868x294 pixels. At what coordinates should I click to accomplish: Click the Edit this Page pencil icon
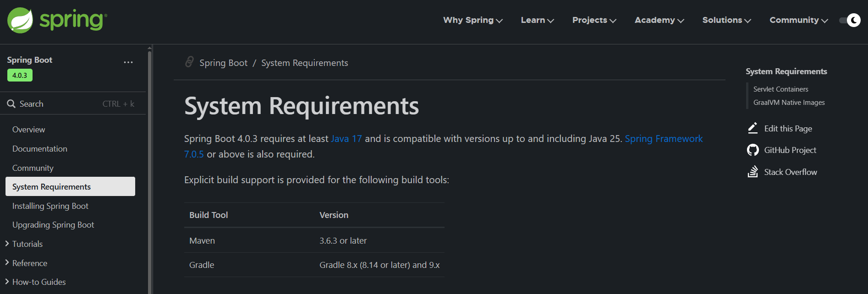click(x=753, y=128)
